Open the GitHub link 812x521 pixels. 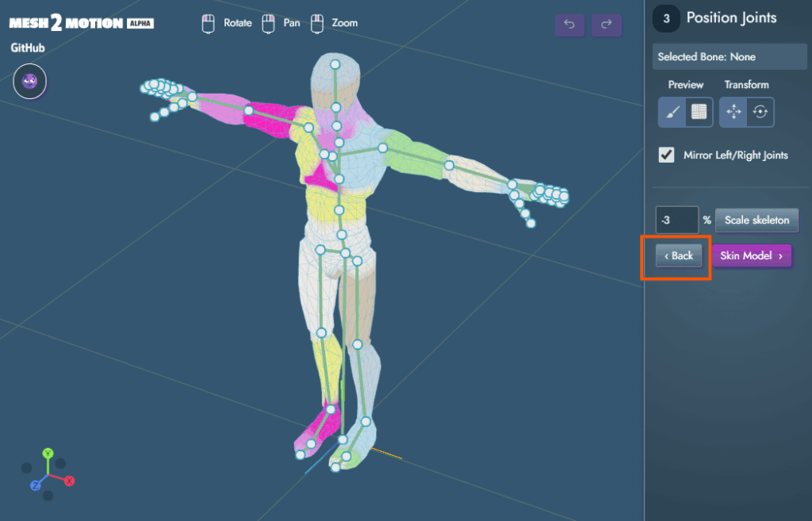point(29,48)
